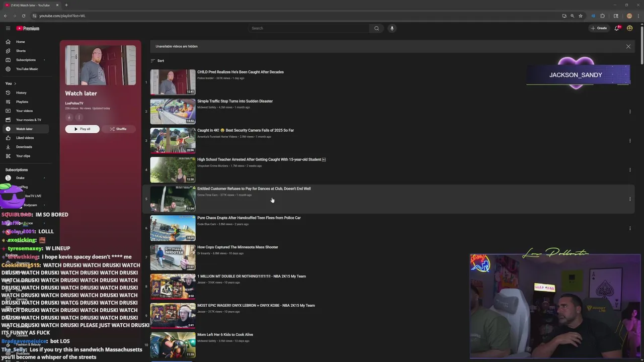Open the Chrome profile avatar

click(x=629, y=16)
